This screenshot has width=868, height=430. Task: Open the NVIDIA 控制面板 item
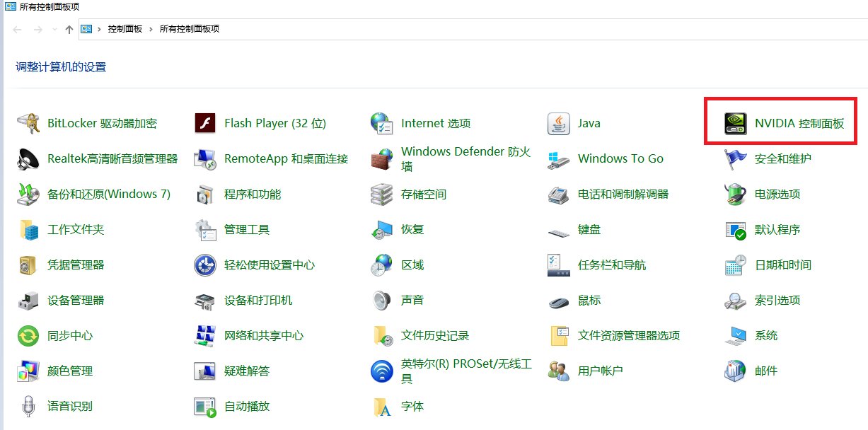click(780, 122)
